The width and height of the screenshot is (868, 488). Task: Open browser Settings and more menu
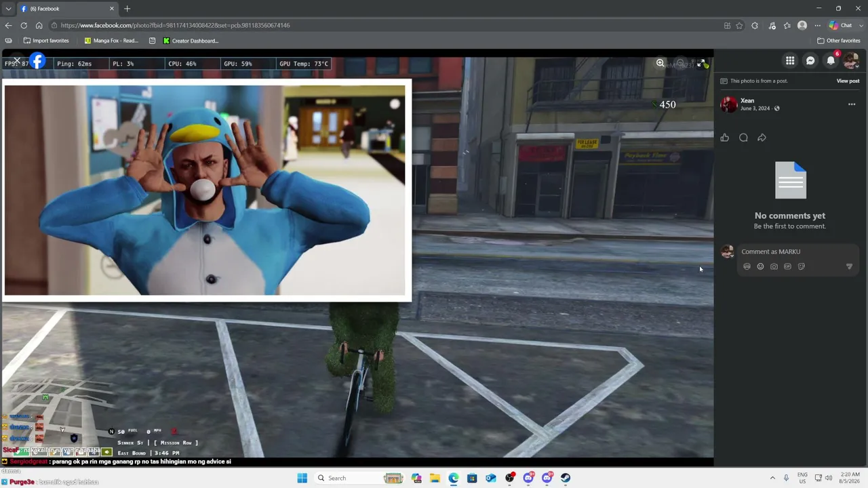pos(817,26)
